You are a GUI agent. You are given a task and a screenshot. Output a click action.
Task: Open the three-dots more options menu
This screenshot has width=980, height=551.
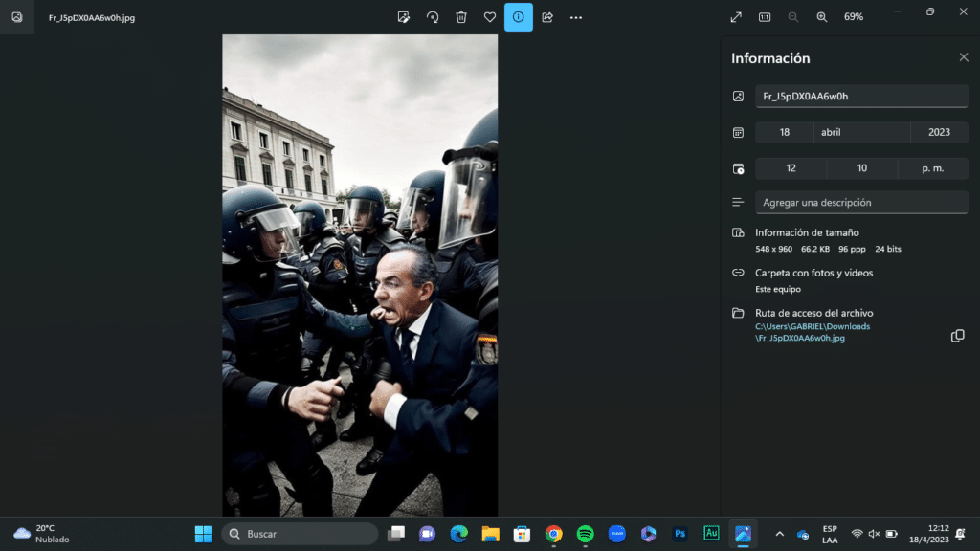tap(576, 17)
